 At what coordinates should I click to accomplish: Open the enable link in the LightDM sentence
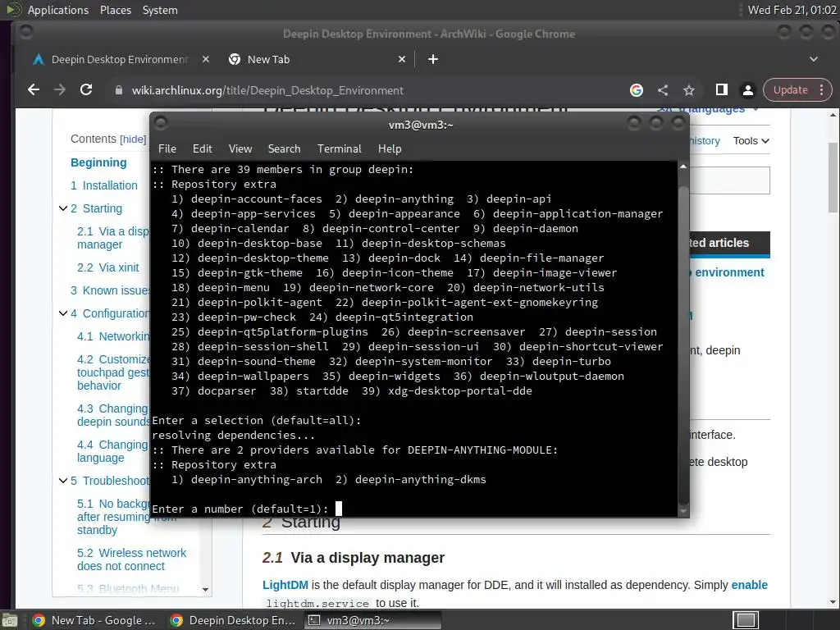(x=750, y=585)
